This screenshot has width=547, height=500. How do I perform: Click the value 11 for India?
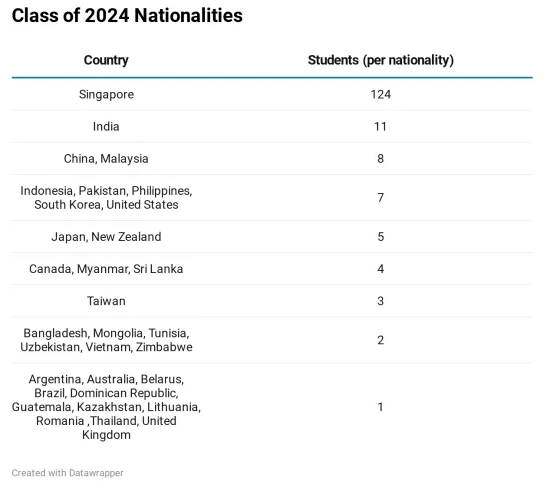click(381, 126)
